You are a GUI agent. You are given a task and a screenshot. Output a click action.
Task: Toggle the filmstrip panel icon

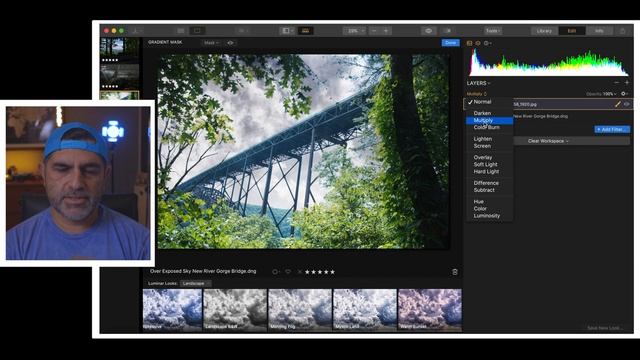tap(305, 31)
